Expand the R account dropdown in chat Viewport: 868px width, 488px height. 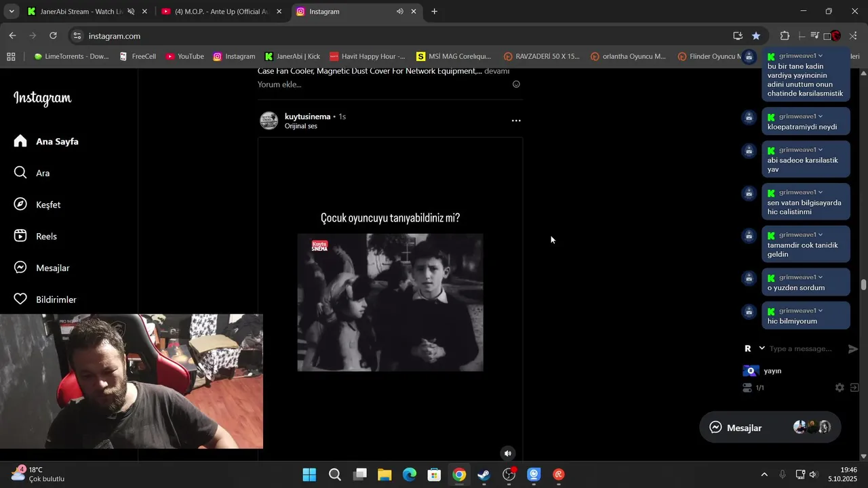762,348
